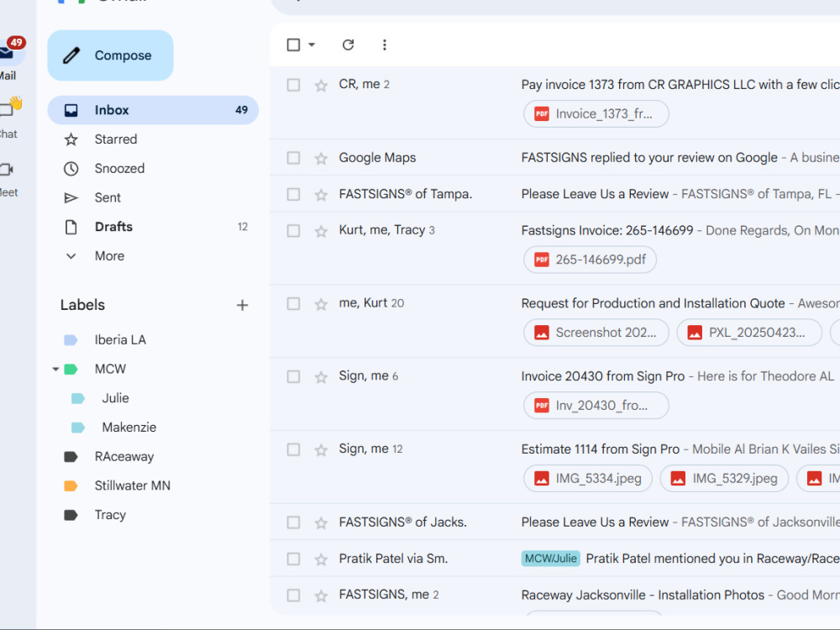Open Fastsigns Invoice: 265-146699 email
840x630 pixels.
point(607,230)
